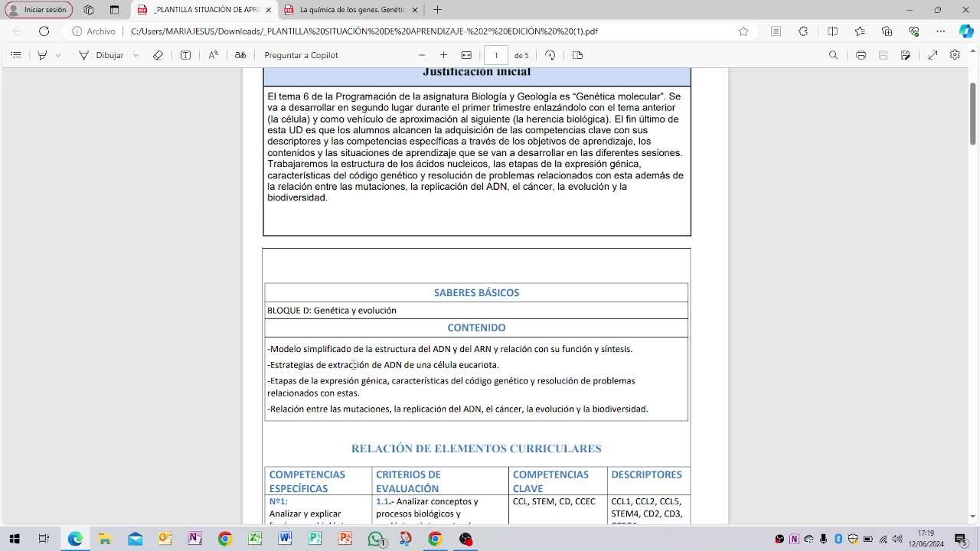Click Preguntar a Copilot
980x551 pixels.
301,55
